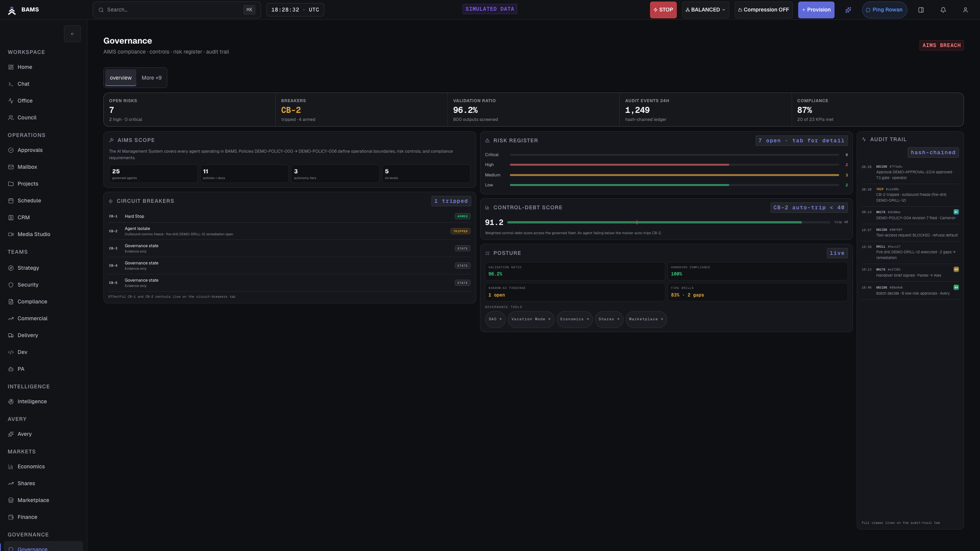
Task: Toggle the side panel layout icon
Action: pos(921,10)
